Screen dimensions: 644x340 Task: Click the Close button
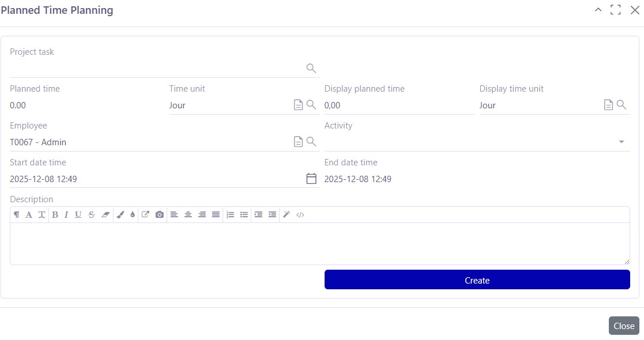[x=624, y=326]
